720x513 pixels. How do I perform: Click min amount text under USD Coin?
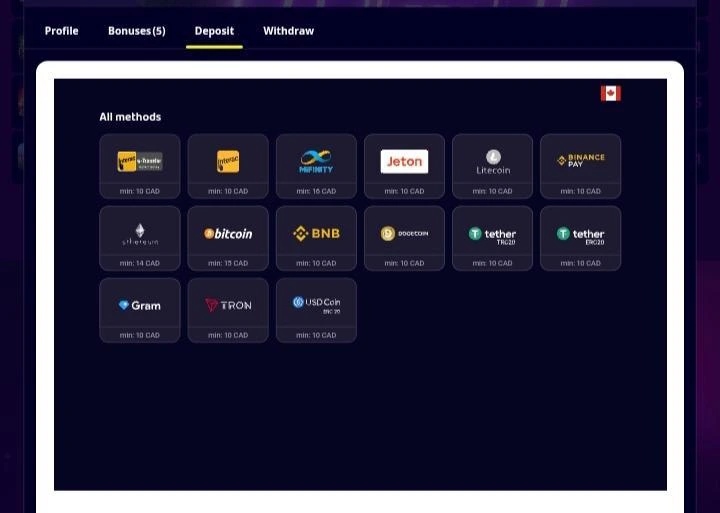pyautogui.click(x=316, y=335)
